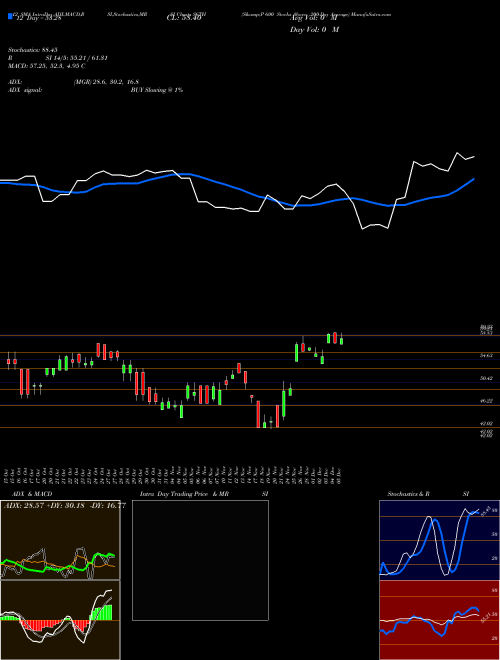
Task: Click the 'MACD: 57.23, 52.3, 4.93' line
Action: coord(46,66)
